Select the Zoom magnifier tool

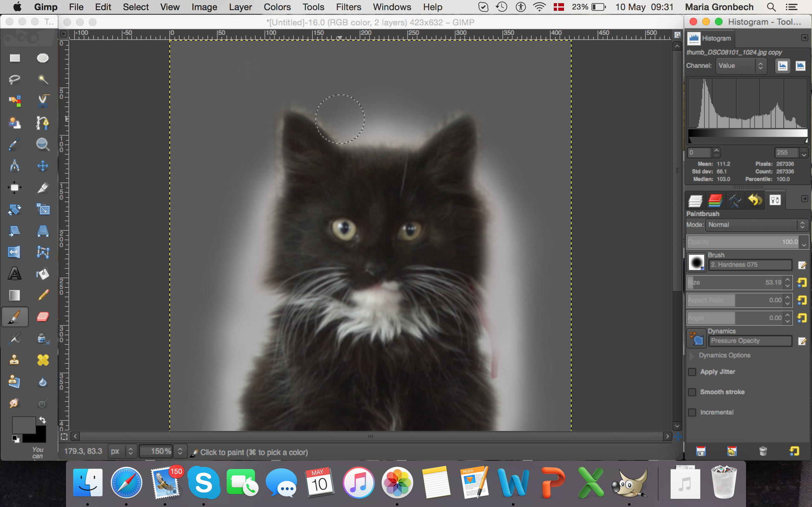pyautogui.click(x=43, y=144)
